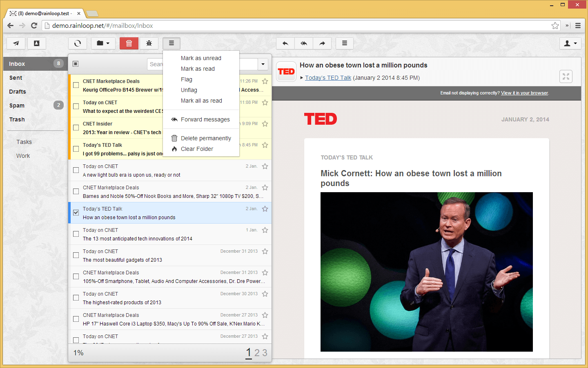
Task: Follow 'View it in your browser' link
Action: tap(524, 93)
